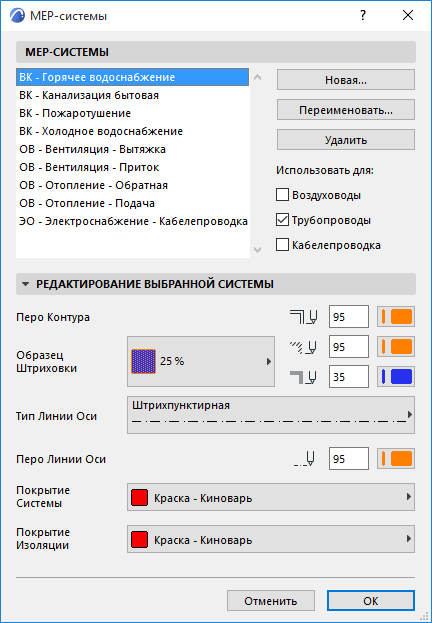Viewport: 432px width, 623px height.
Task: Select ВК - Канализация бытовая system
Action: [x=133, y=95]
